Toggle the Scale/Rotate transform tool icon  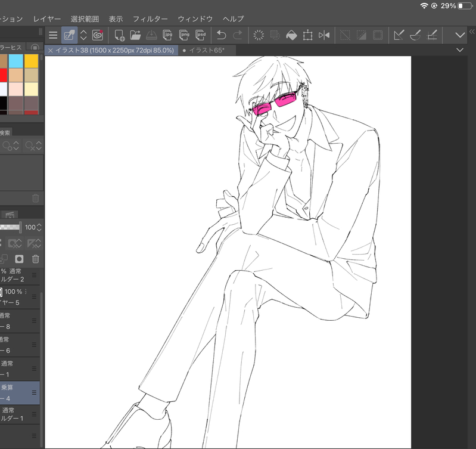(307, 35)
